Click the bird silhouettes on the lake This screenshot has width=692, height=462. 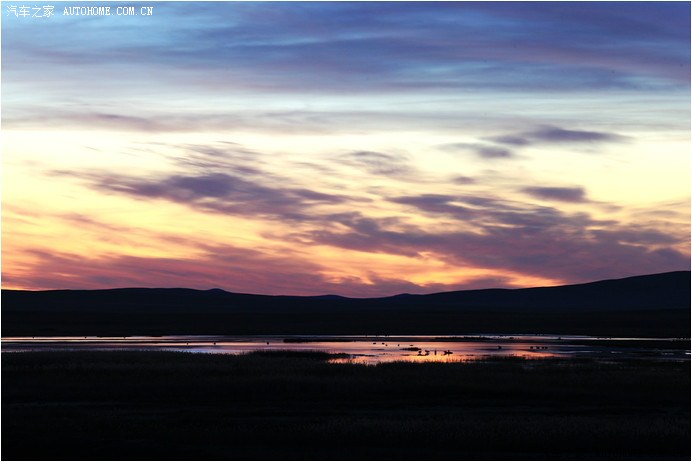point(432,352)
